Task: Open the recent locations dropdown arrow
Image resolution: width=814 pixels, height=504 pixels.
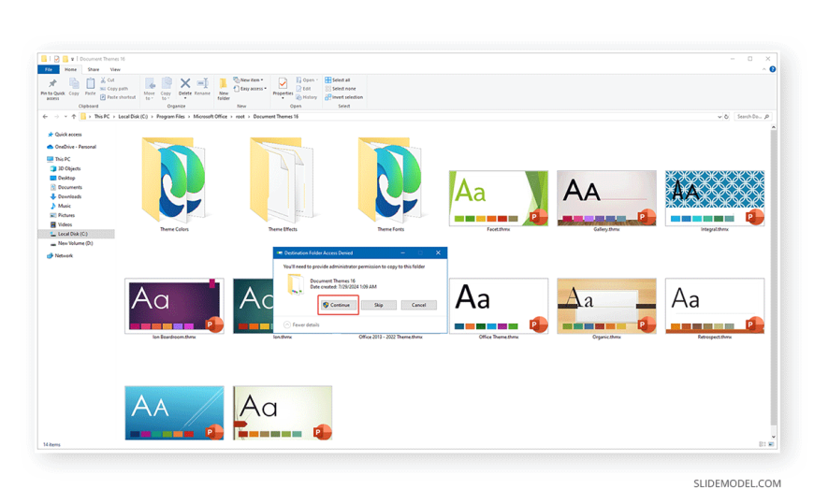Action: (x=65, y=117)
